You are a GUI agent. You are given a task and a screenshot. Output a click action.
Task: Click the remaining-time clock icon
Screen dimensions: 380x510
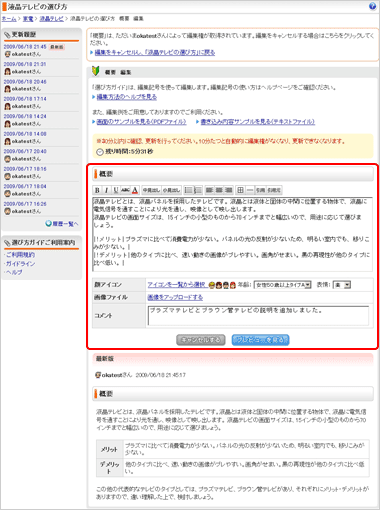100,152
